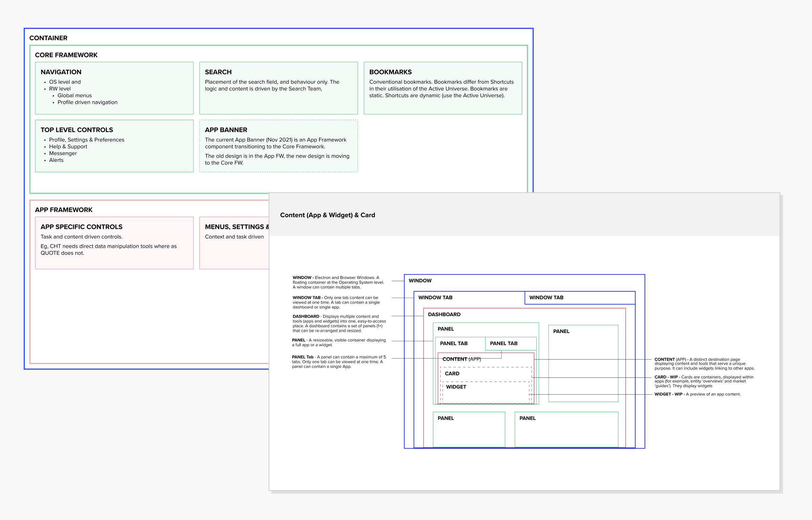Select 'The current App Banner (Nov 2021)' paragraph
The image size is (812, 520).
click(276, 143)
